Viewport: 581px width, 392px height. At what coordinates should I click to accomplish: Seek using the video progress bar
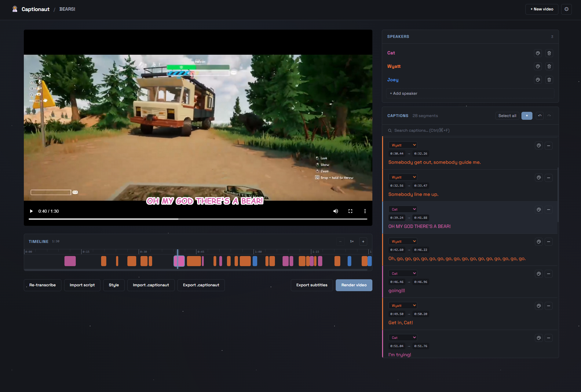pos(198,219)
